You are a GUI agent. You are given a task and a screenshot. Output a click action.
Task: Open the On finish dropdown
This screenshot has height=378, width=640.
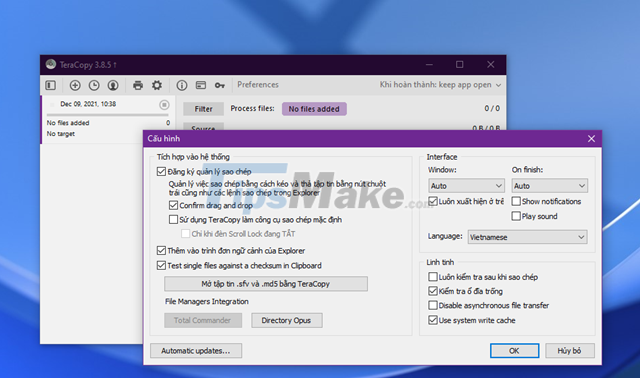click(549, 186)
